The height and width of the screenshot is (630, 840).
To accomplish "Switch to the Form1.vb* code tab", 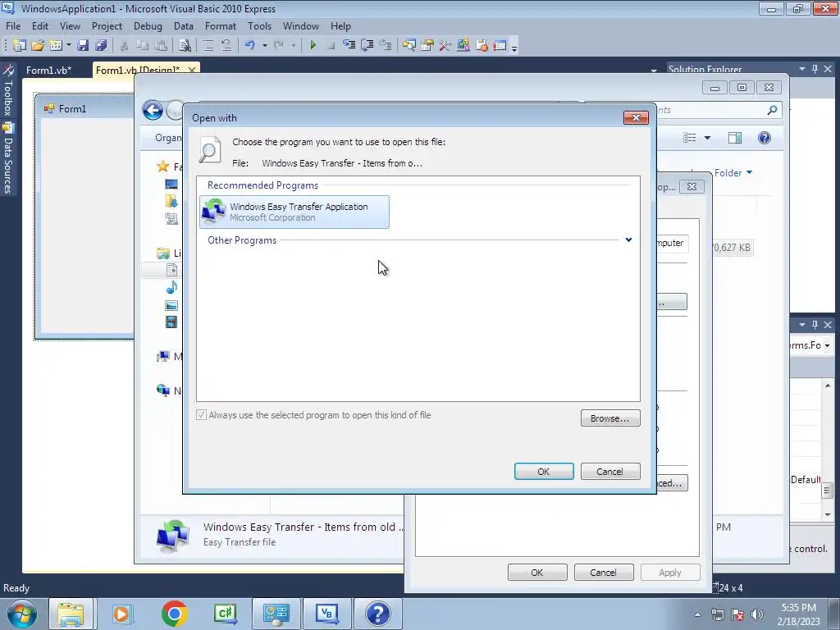I will click(x=48, y=71).
